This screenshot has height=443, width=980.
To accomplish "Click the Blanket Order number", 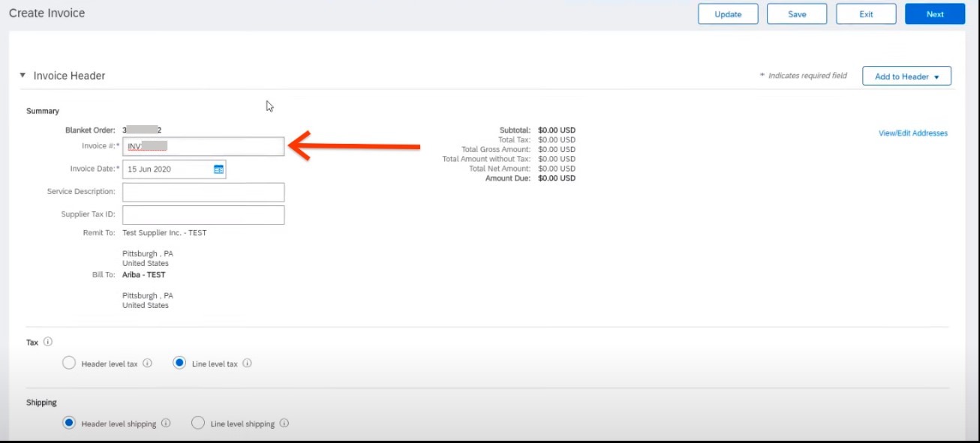I will (143, 130).
